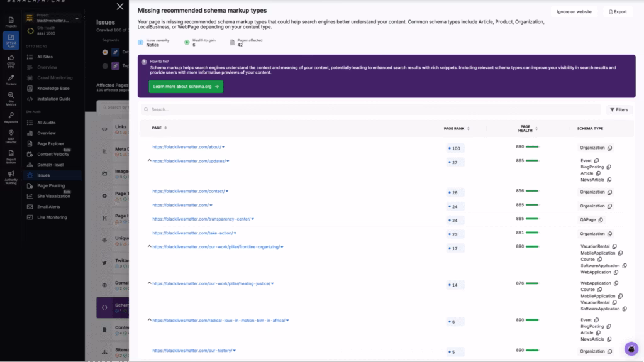Open the purple chat assistant icon

[631, 348]
